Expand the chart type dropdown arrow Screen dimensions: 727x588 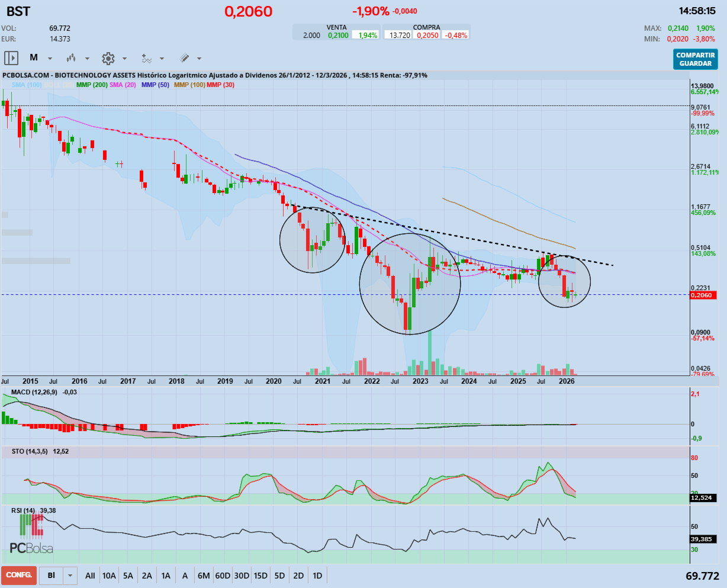87,59
